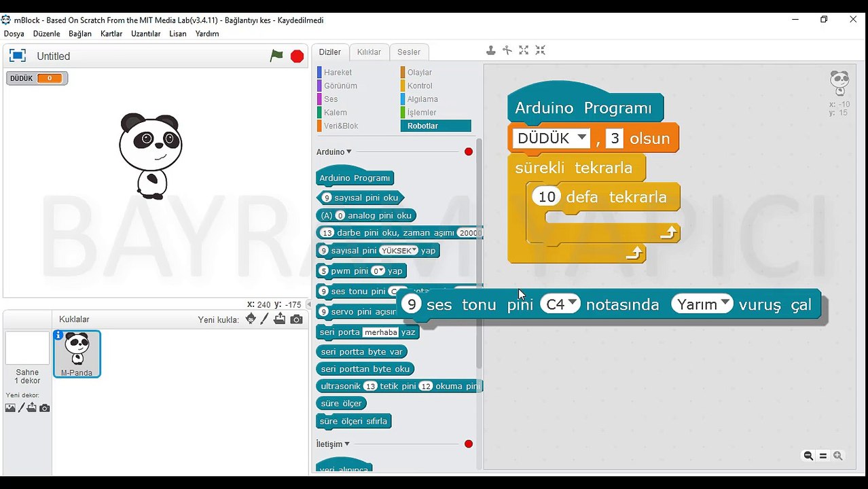Screen dimensions: 868x489
Task: Switch to the Diziler tab
Action: (x=330, y=52)
